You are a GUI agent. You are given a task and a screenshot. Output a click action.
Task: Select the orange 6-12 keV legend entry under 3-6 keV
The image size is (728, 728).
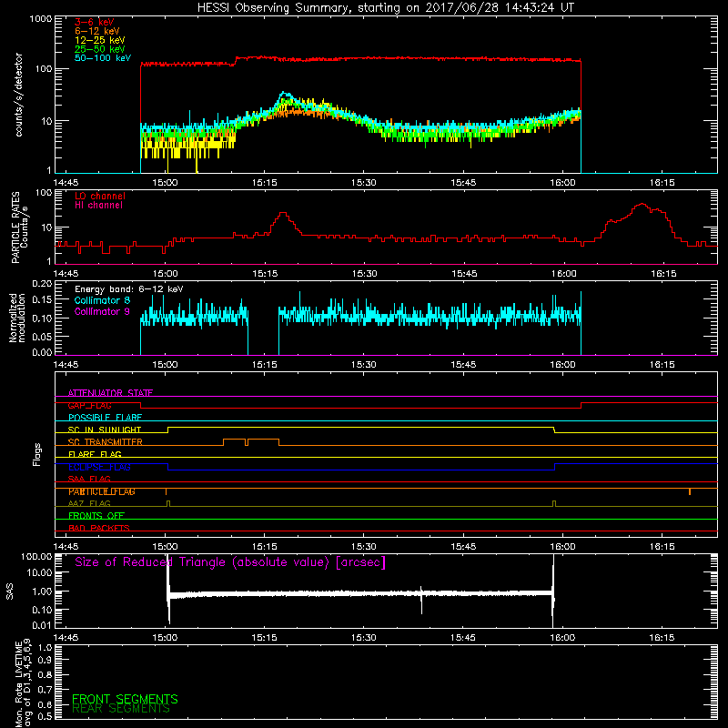tap(97, 31)
